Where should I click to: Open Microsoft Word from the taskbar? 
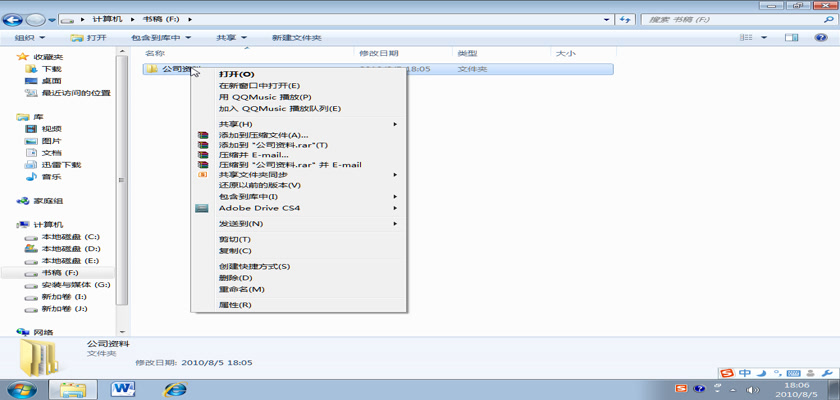click(125, 387)
